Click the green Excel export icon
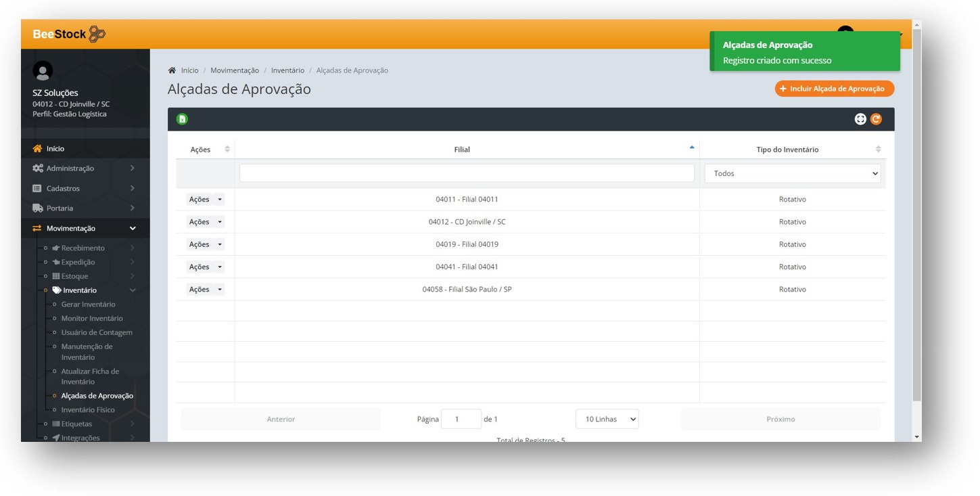Viewport: 980px width, 496px height. (x=182, y=119)
